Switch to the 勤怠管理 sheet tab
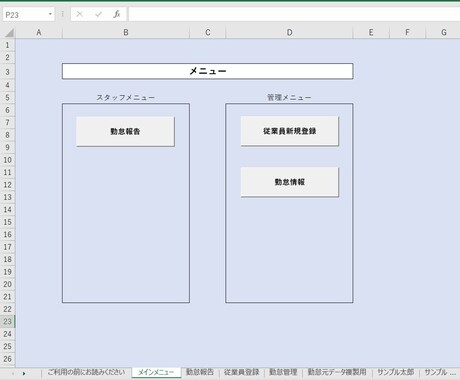Screen dimensions: 460x380 pyautogui.click(x=283, y=372)
